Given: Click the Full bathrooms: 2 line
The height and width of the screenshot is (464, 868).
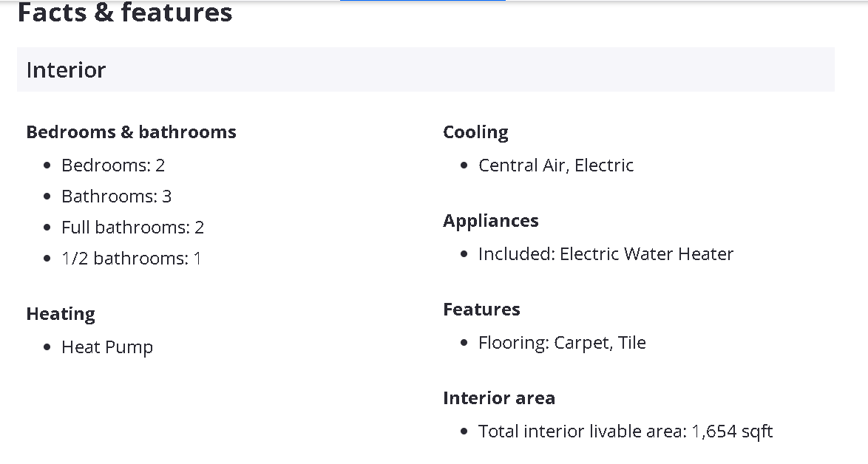Looking at the screenshot, I should pos(132,228).
